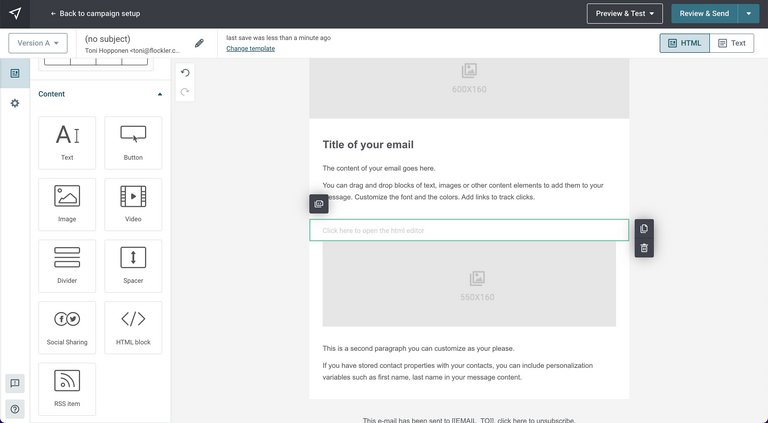The height and width of the screenshot is (423, 768).
Task: Switch to the Text tab
Action: (732, 43)
